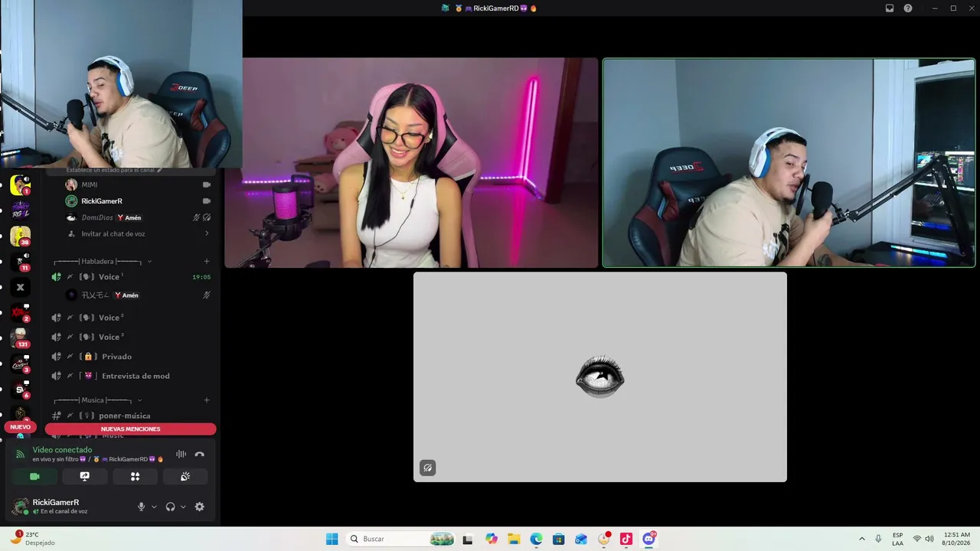
Task: Open Microsoft Edge from the taskbar
Action: tap(536, 539)
